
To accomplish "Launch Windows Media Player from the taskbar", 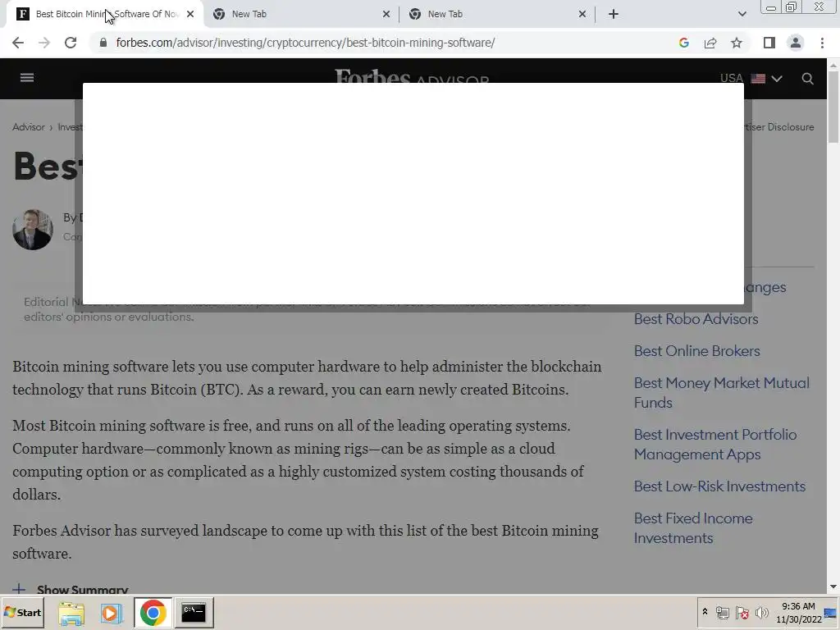I will pos(112,613).
